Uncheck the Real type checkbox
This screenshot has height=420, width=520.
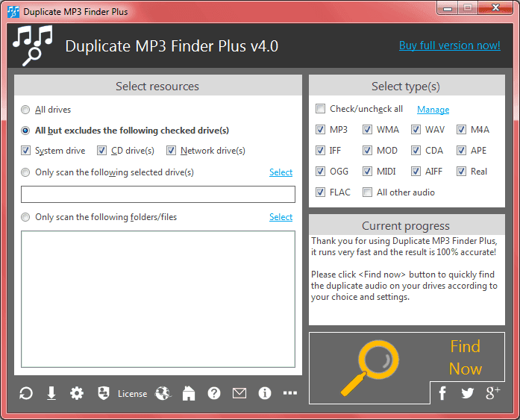pos(461,172)
